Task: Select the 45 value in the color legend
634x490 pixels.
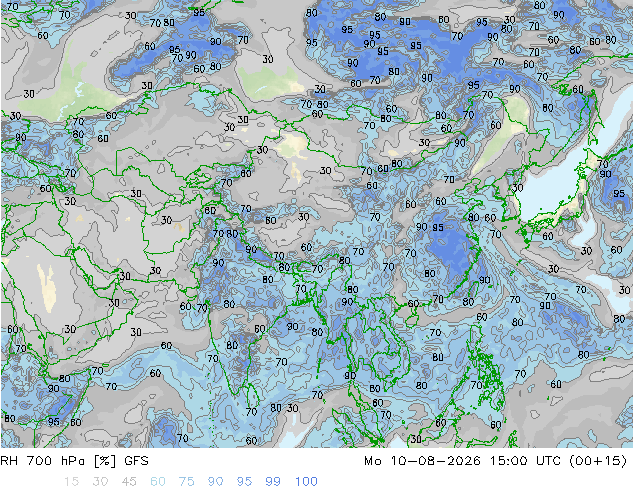Action: coord(129,482)
